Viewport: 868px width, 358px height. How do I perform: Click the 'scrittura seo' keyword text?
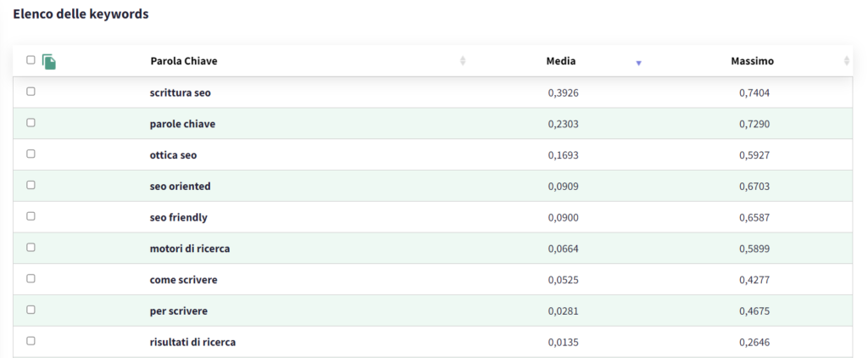tap(180, 92)
